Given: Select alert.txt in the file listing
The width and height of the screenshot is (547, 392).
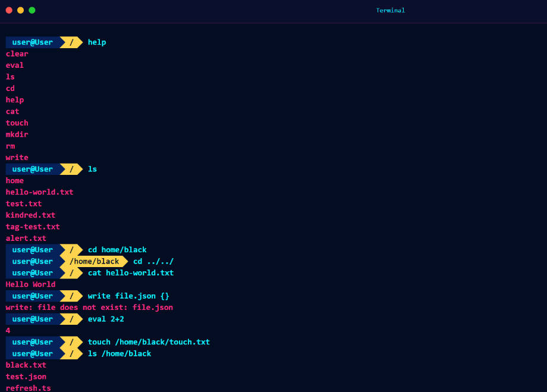Looking at the screenshot, I should pos(26,239).
